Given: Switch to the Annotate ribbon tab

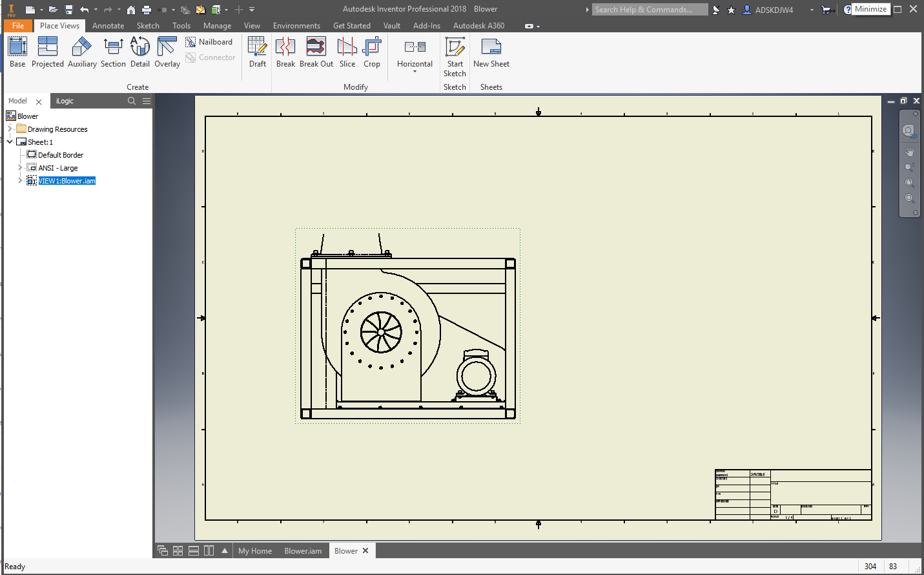Looking at the screenshot, I should (108, 25).
